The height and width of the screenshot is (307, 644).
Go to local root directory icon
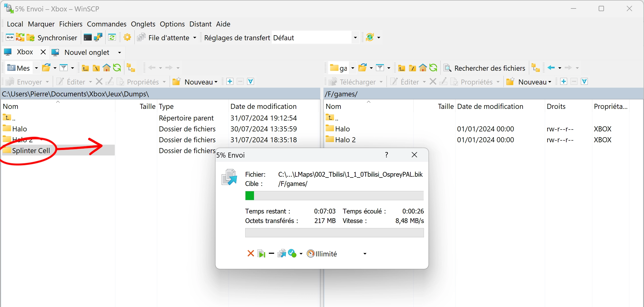(96, 68)
